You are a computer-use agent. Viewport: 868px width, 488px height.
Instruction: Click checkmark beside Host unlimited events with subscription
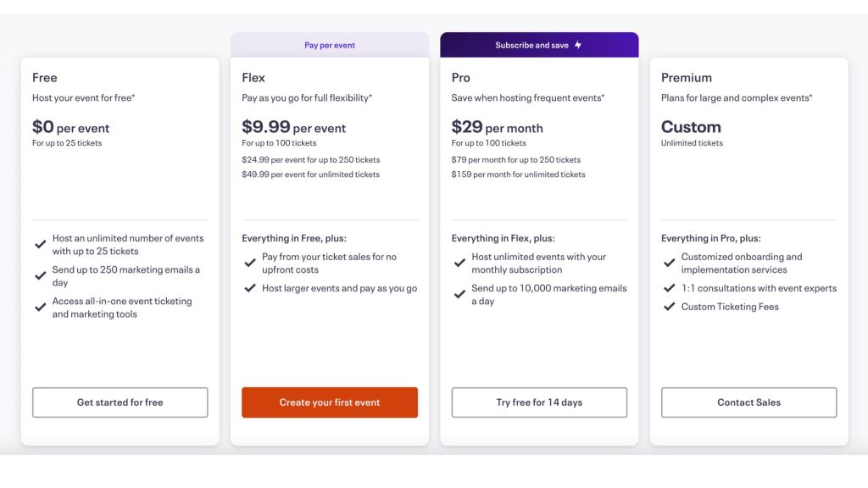click(x=459, y=263)
